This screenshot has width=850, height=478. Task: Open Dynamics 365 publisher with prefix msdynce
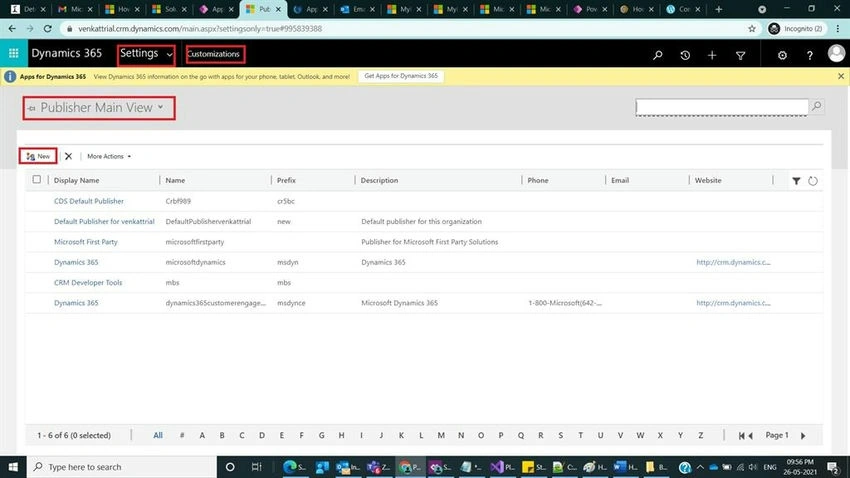(76, 303)
